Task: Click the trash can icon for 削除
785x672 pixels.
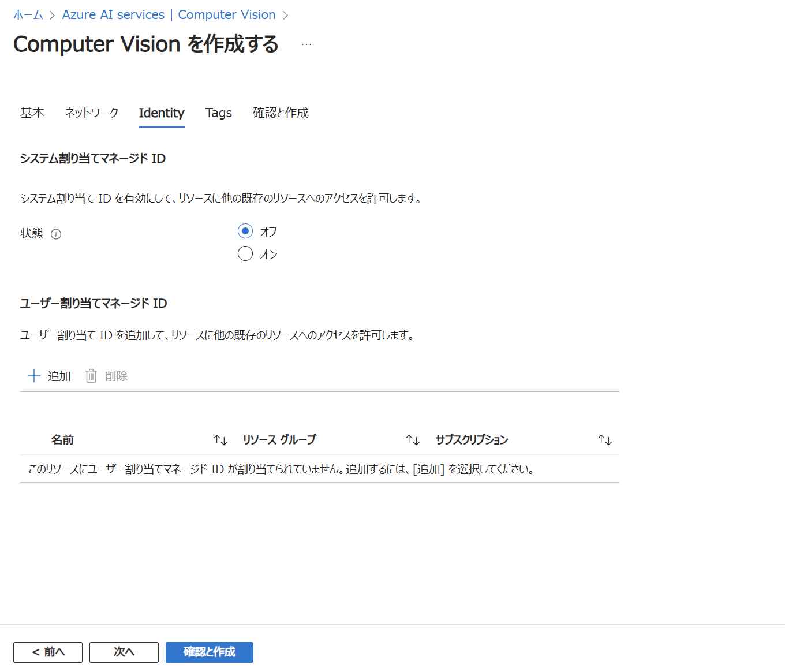Action: tap(91, 376)
